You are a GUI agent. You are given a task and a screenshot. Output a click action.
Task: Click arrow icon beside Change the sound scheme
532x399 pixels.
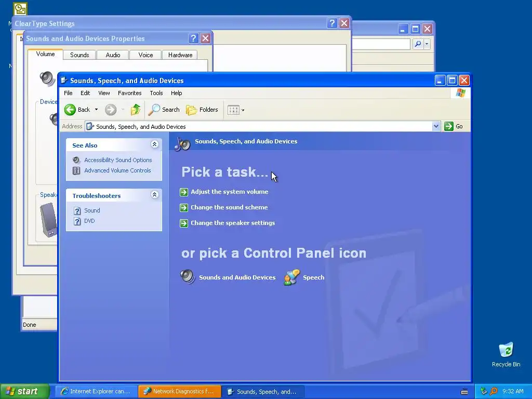pos(184,208)
